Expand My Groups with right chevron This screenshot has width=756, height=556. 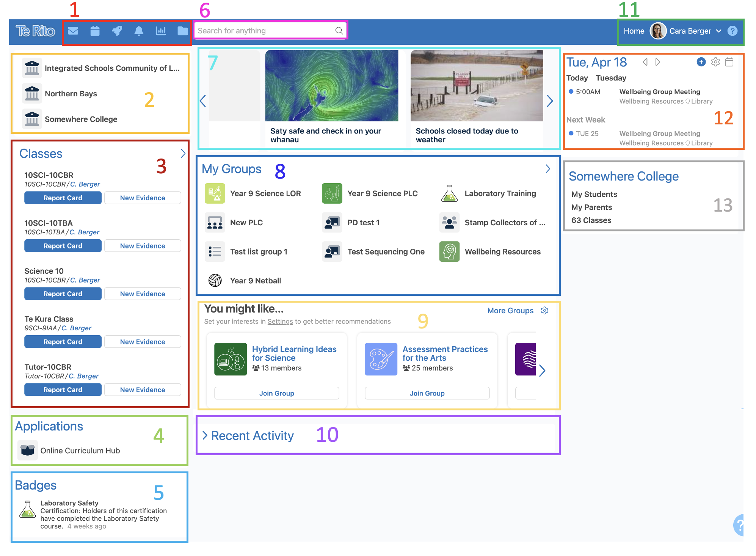[548, 169]
